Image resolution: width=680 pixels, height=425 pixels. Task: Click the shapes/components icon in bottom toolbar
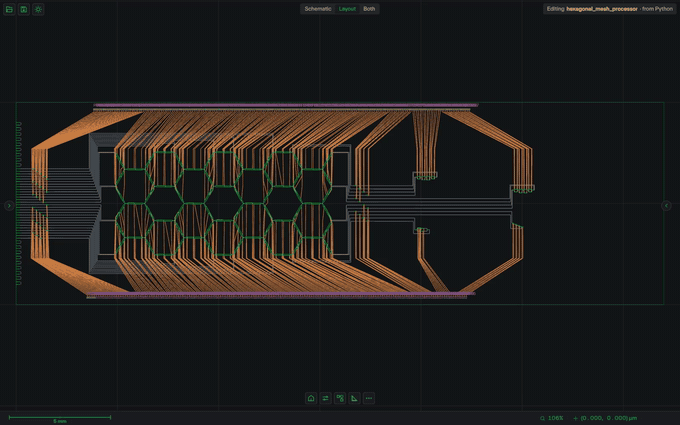(340, 398)
